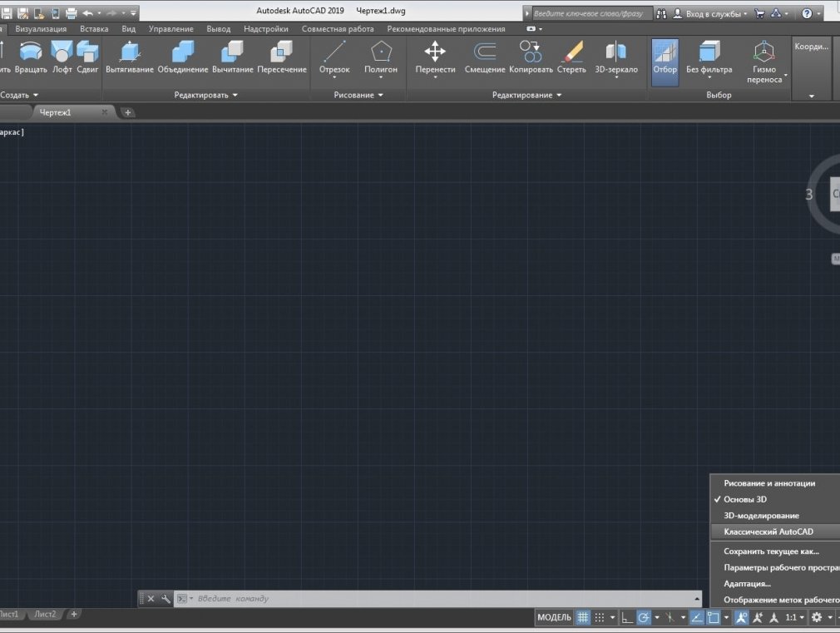The image size is (840, 633).
Task: Toggle polar tracking in status bar
Action: 644,617
